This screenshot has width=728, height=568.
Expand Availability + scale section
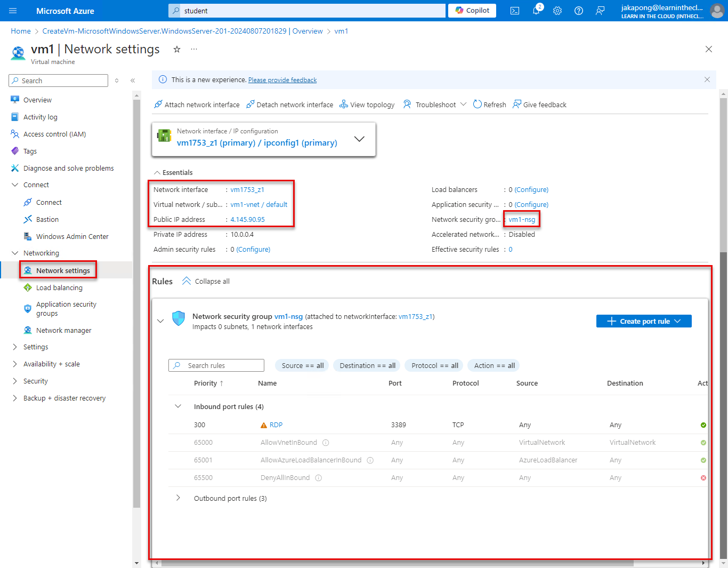click(15, 364)
